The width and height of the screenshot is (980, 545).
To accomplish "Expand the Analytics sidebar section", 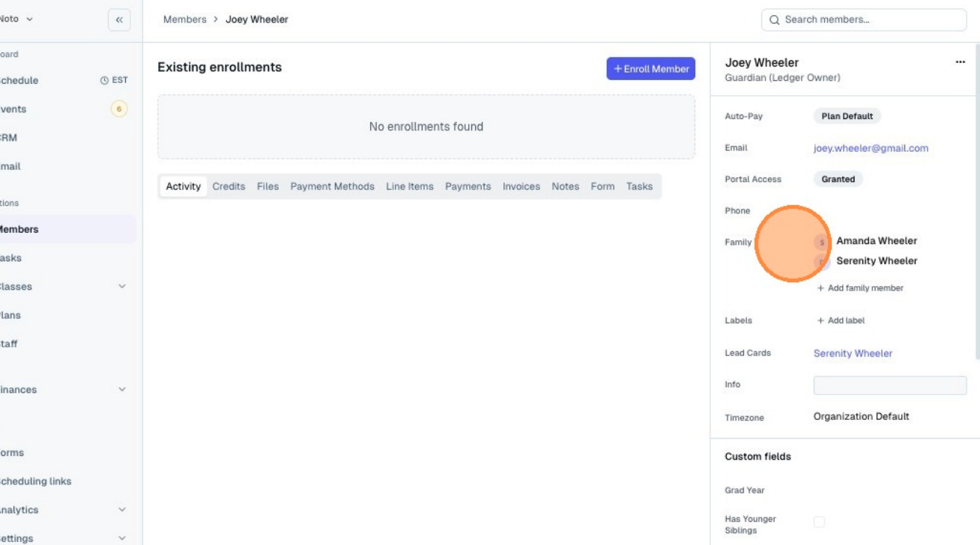I will [x=122, y=510].
